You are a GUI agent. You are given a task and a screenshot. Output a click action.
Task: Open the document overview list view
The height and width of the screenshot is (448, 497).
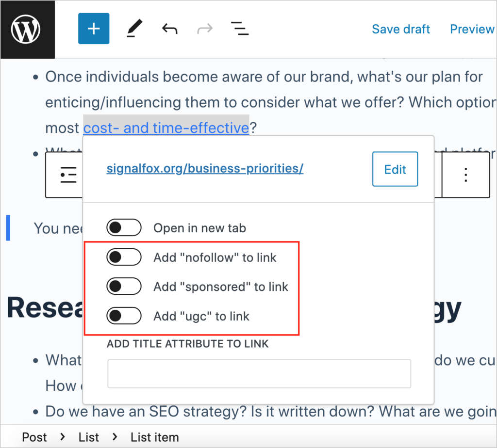[239, 29]
